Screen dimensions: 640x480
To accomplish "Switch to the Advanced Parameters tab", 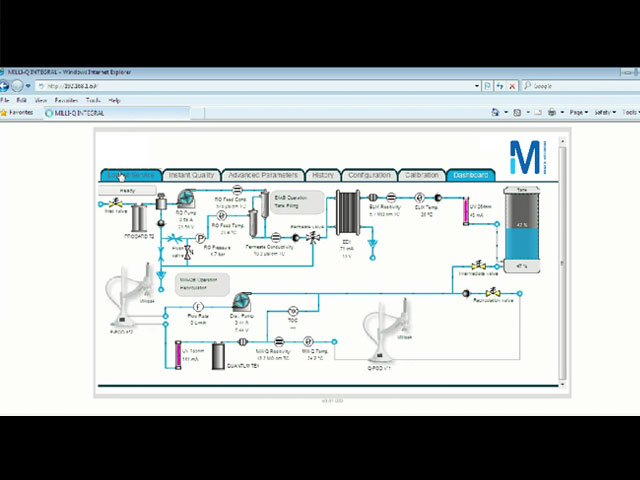I will click(260, 175).
